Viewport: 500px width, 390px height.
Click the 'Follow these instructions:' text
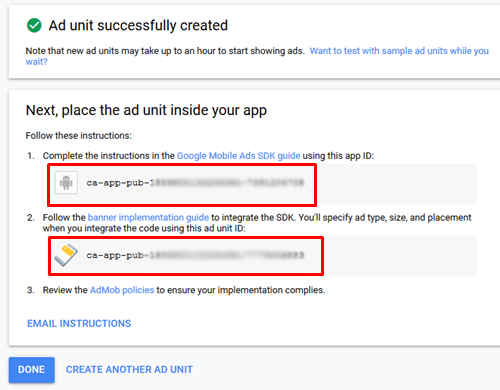79,136
